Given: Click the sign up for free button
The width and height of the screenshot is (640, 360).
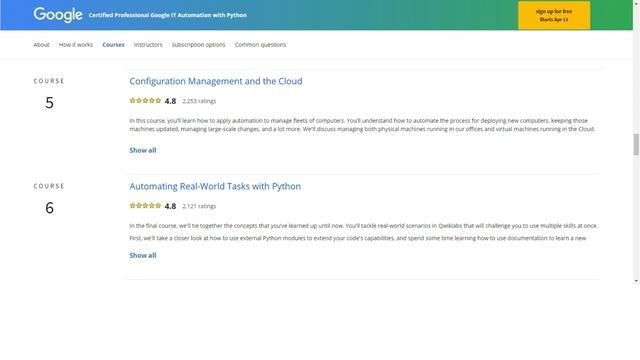Looking at the screenshot, I should point(554,16).
